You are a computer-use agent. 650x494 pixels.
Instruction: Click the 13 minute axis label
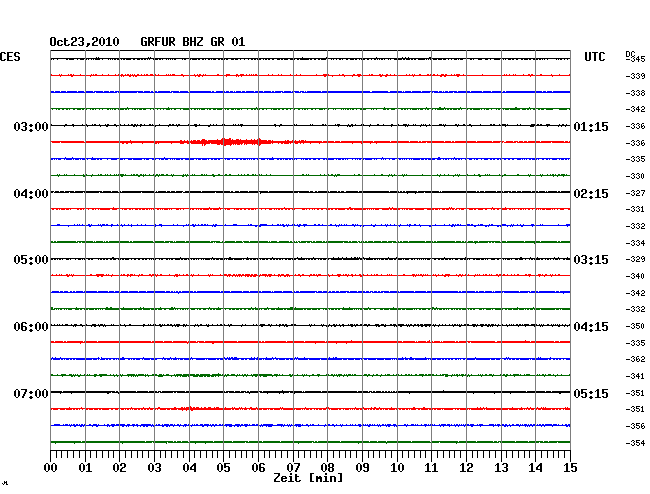pyautogui.click(x=501, y=468)
